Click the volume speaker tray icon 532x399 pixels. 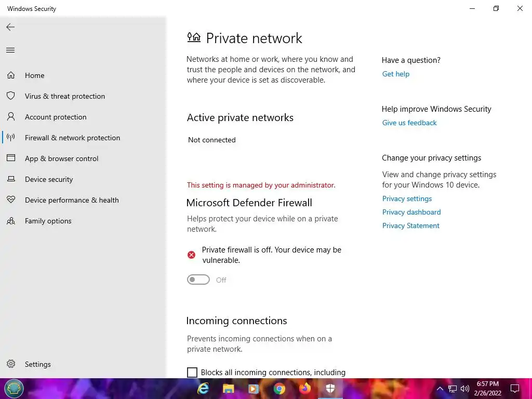tap(465, 389)
